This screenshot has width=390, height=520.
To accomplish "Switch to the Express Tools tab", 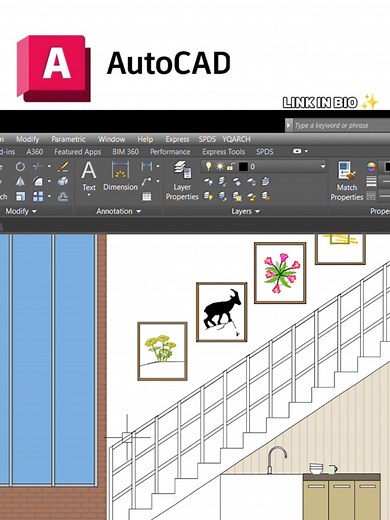I will click(223, 152).
